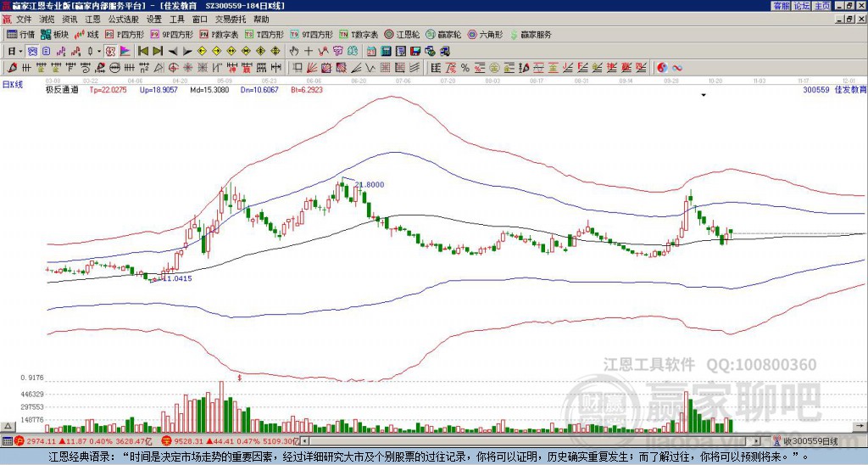Viewport: 868px width, 465px height.
Task: Expand the candlestick style dropdown arrow
Action: coord(99,52)
